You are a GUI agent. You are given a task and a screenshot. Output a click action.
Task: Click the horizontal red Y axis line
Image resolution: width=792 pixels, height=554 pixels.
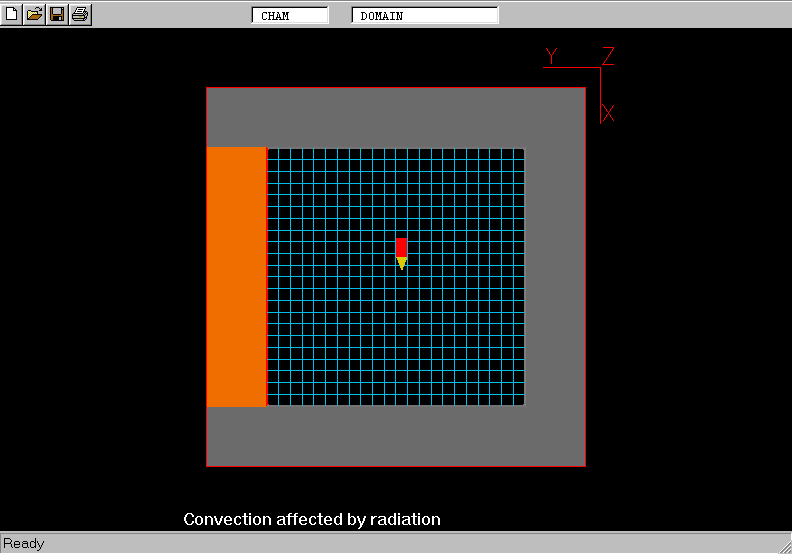(570, 68)
